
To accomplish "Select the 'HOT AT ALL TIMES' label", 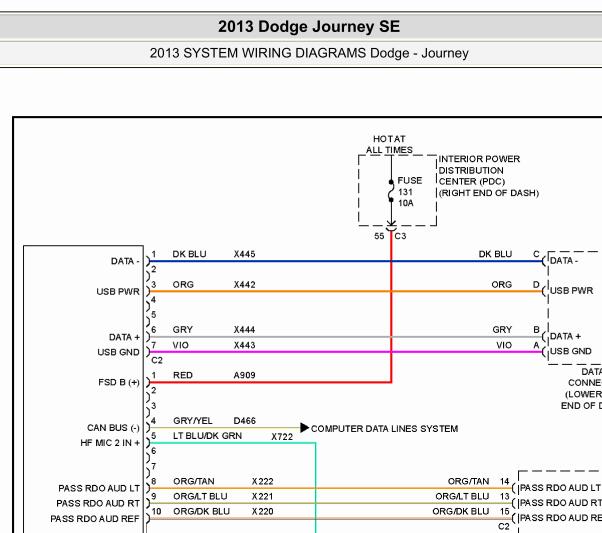I will pos(389,144).
